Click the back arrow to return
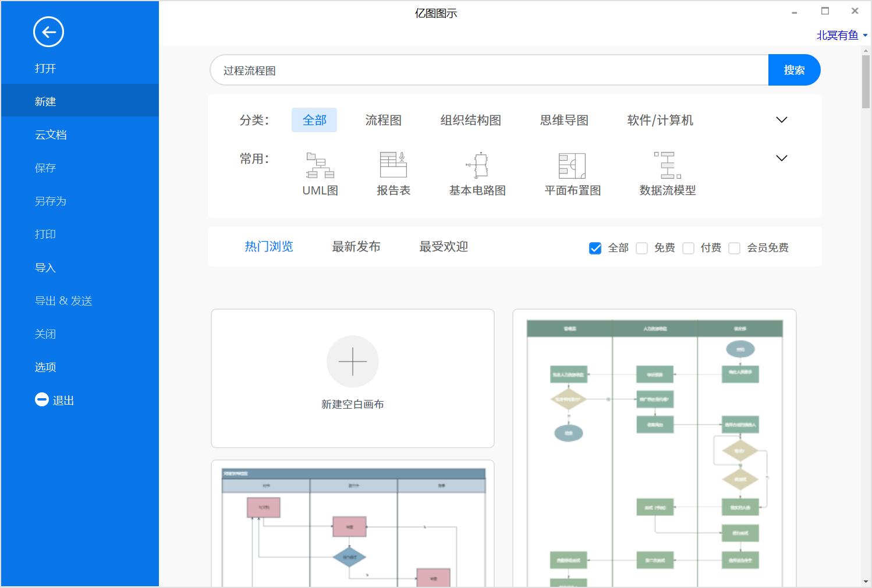The width and height of the screenshot is (872, 588). pyautogui.click(x=48, y=32)
